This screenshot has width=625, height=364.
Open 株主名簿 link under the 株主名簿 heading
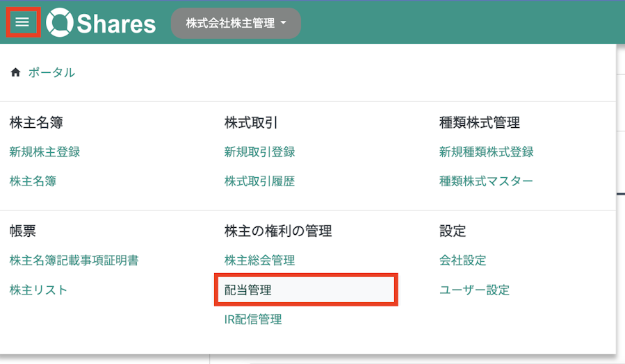(33, 181)
